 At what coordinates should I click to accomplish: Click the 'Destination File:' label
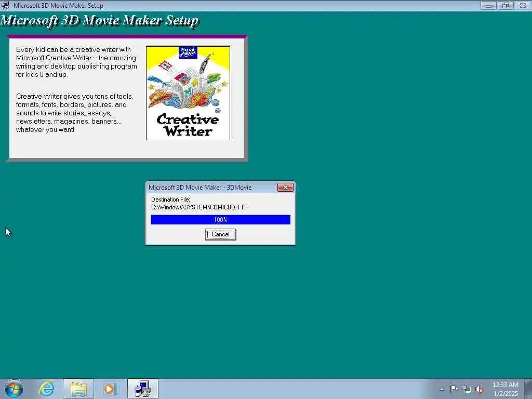click(170, 199)
